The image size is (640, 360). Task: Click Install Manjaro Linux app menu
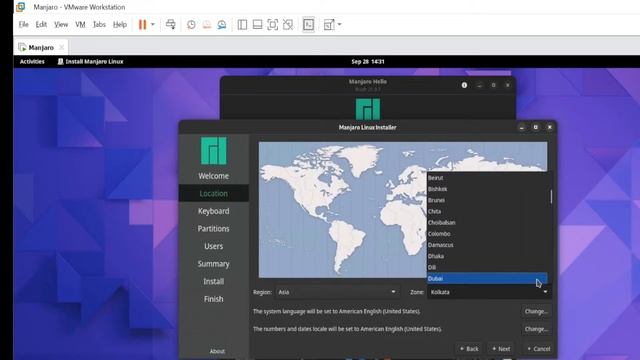tap(91, 62)
